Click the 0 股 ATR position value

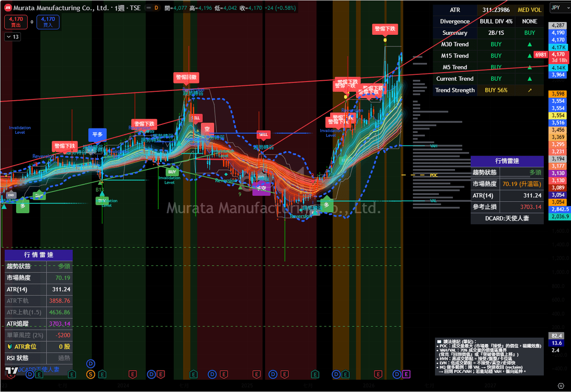click(x=59, y=347)
